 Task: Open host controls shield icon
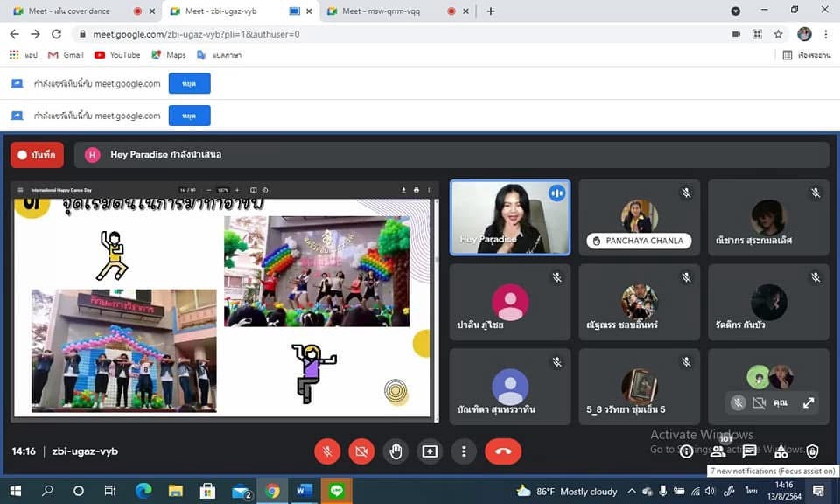813,451
